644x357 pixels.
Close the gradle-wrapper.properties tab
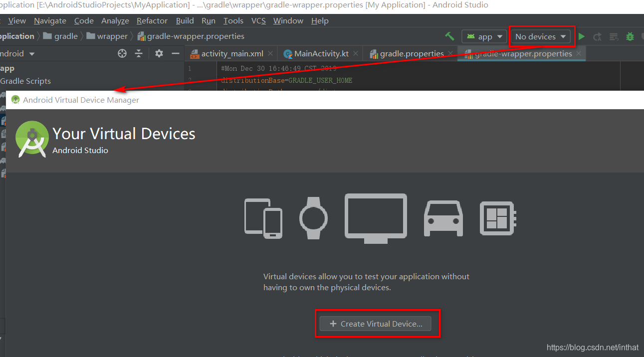[579, 53]
